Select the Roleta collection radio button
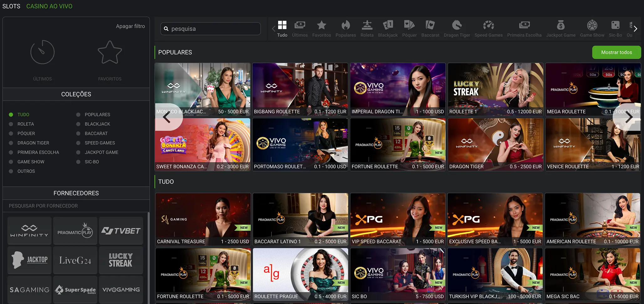 [11, 124]
